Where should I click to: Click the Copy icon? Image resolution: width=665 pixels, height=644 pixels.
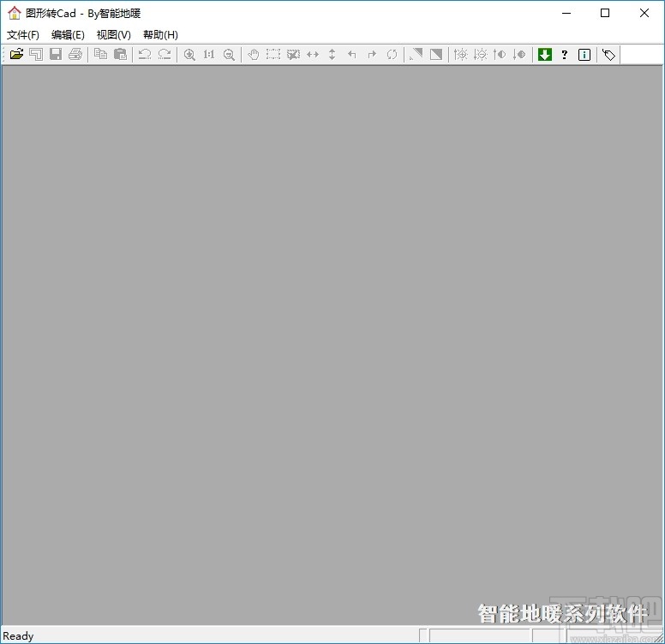tap(100, 54)
